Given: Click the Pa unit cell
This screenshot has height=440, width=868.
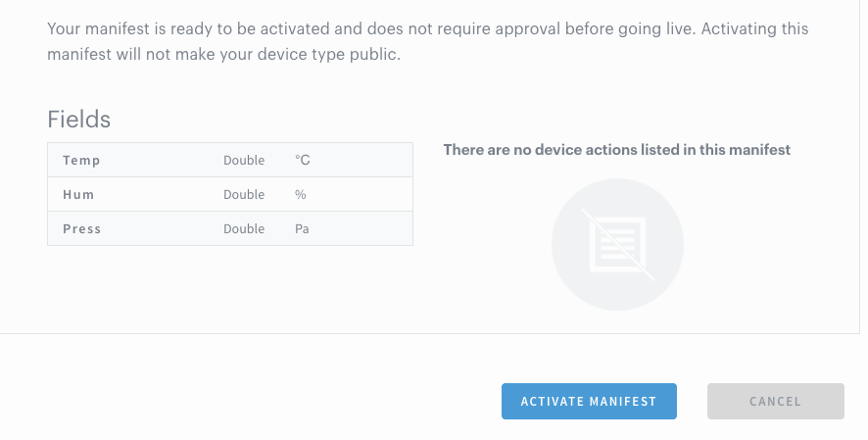Looking at the screenshot, I should pyautogui.click(x=302, y=228).
